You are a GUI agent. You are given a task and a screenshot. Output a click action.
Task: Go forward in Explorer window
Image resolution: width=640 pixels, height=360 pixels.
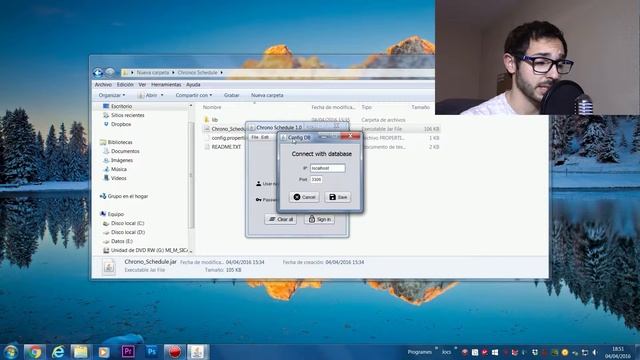point(110,73)
